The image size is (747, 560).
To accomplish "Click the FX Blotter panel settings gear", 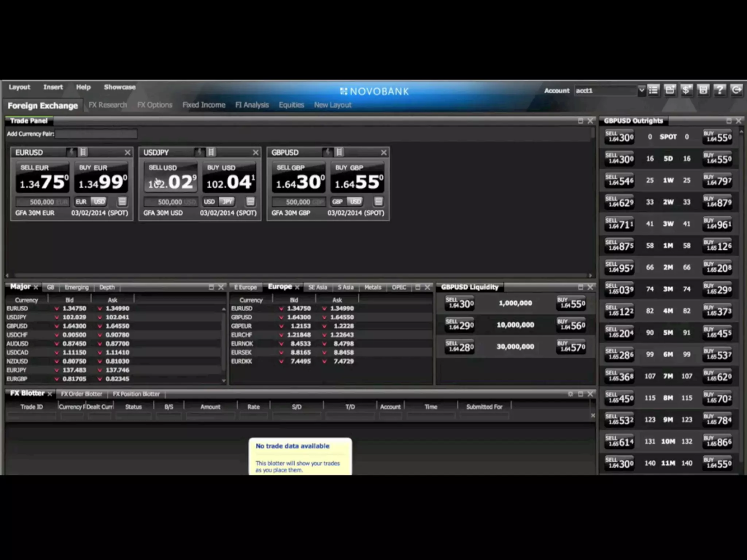I will (x=570, y=394).
